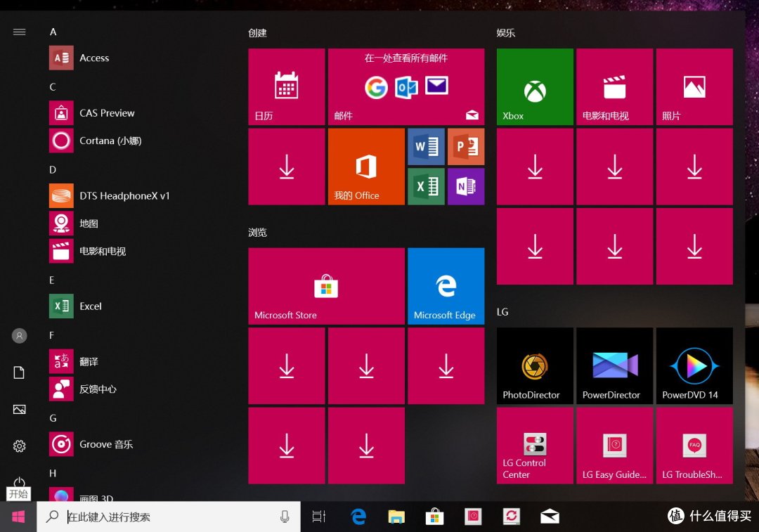Open the 日历 calendar tile
The width and height of the screenshot is (759, 532).
pyautogui.click(x=287, y=86)
